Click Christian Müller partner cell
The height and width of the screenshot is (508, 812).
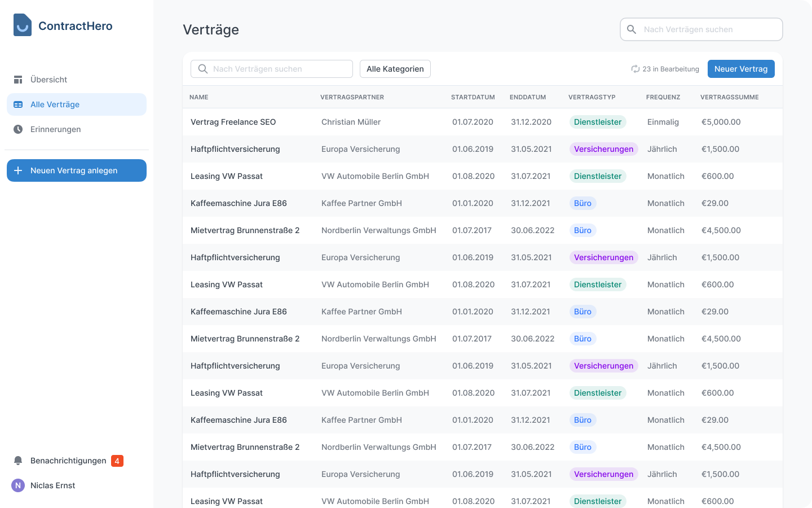pos(351,122)
